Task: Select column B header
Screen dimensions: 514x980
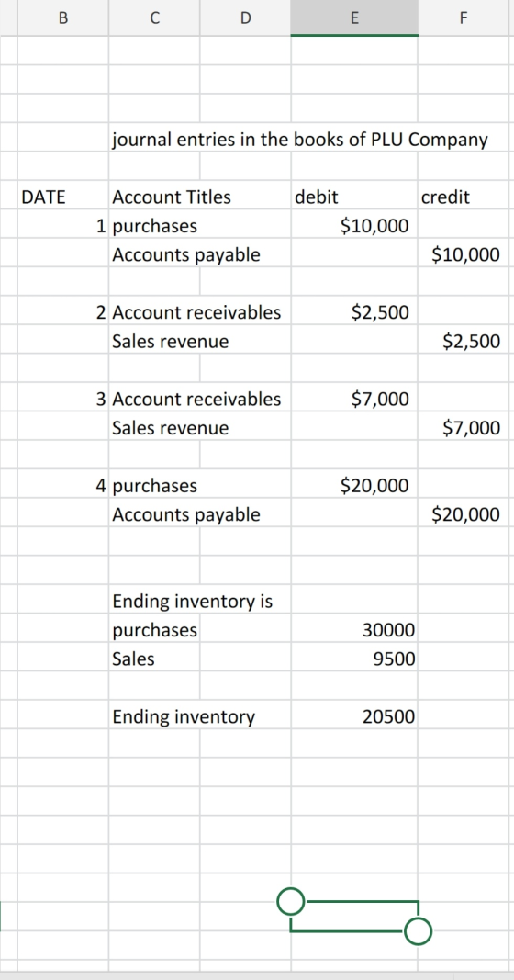Action: pos(62,17)
